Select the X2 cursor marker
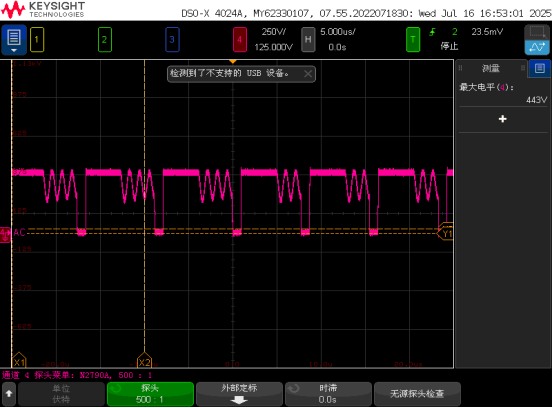 (x=144, y=361)
